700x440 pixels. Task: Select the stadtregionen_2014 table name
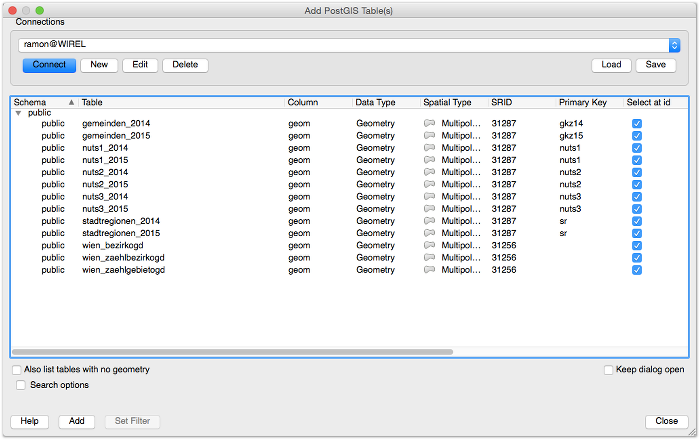[x=121, y=221]
